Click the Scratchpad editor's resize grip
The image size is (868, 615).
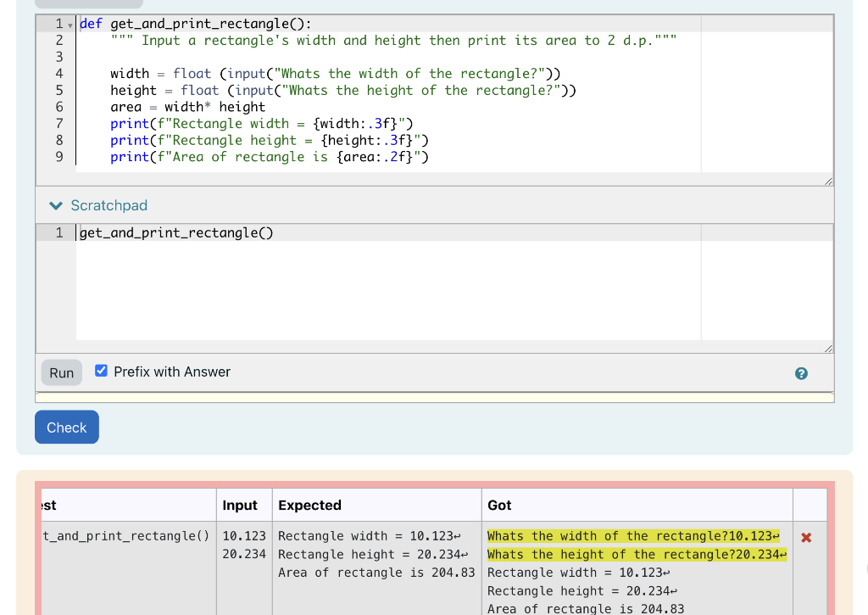[828, 347]
